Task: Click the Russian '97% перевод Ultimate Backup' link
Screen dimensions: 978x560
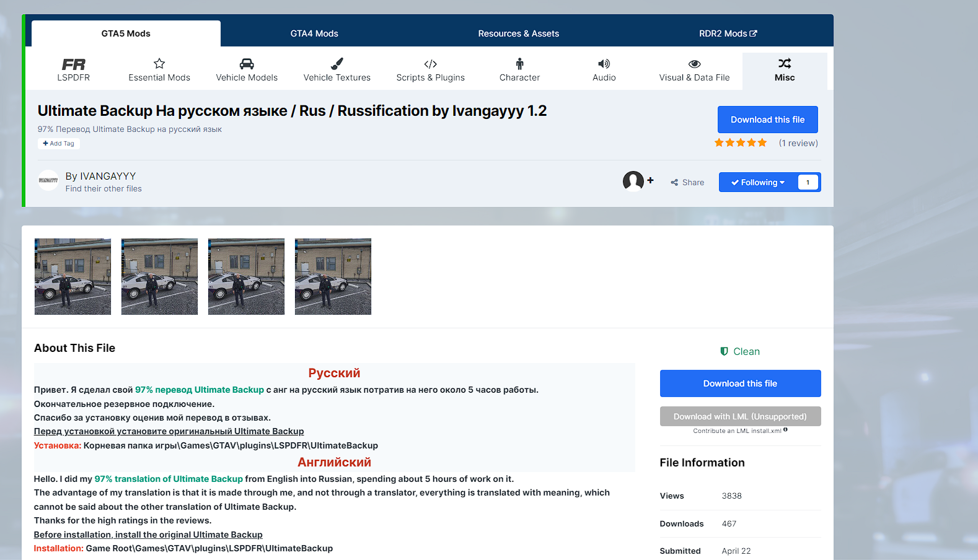Action: pos(200,390)
